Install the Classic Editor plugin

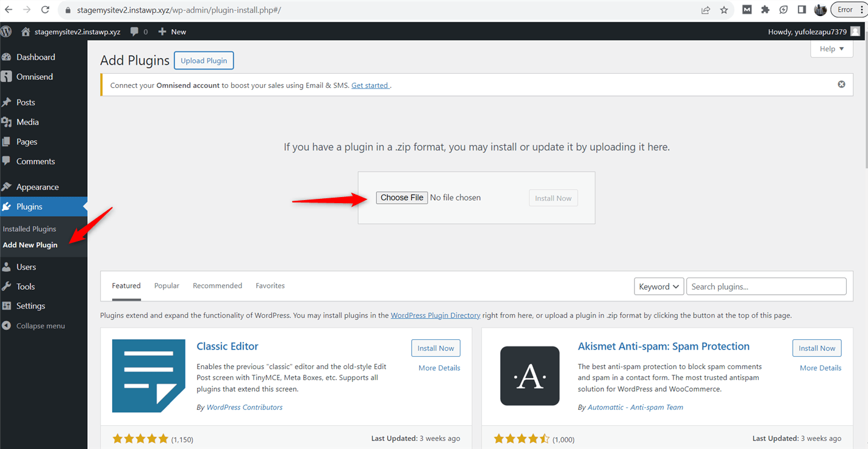coord(436,348)
